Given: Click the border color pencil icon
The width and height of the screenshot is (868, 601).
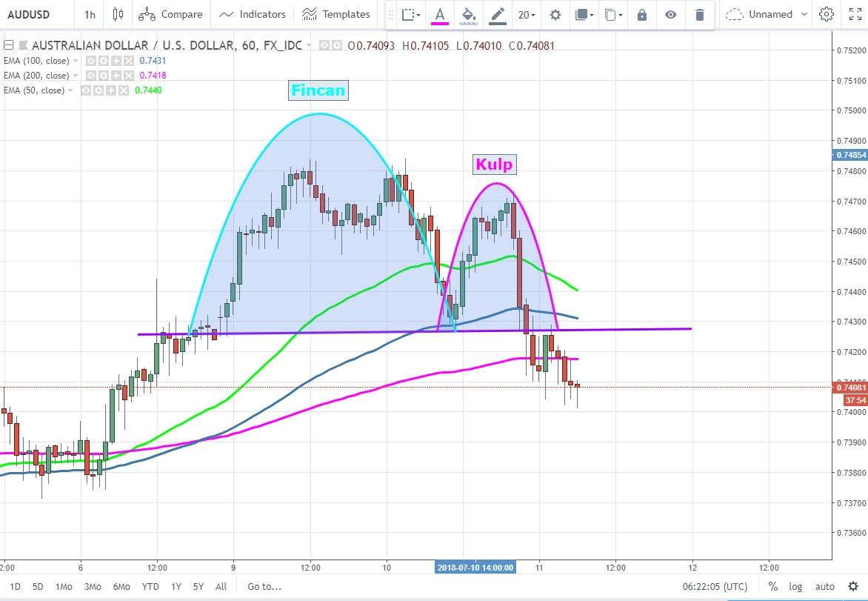Looking at the screenshot, I should tap(497, 14).
